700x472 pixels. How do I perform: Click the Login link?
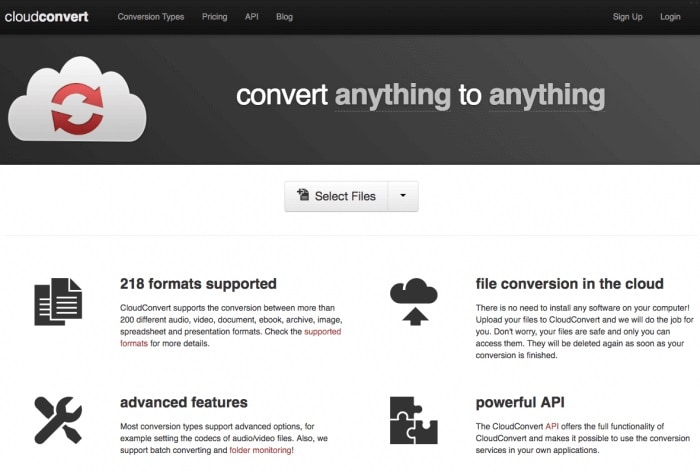(670, 17)
